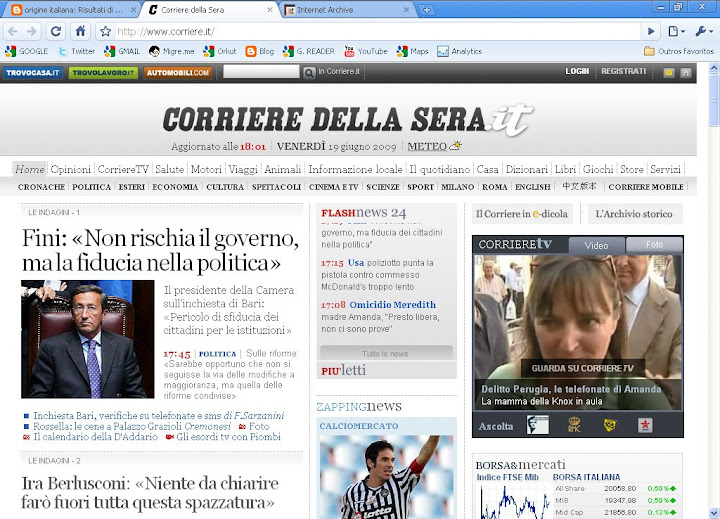Open the wrench settings menu

pos(703,31)
